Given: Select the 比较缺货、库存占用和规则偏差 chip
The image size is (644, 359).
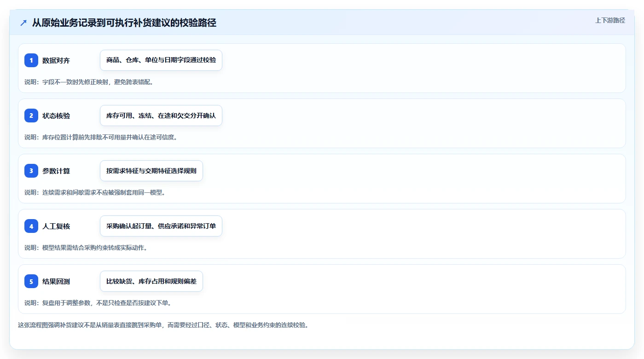Looking at the screenshot, I should tap(151, 281).
